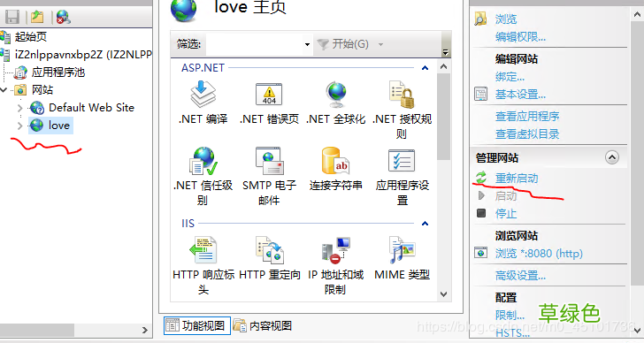Open the MIME 类型 icon
Image resolution: width=644 pixels, height=343 pixels.
pos(402,250)
